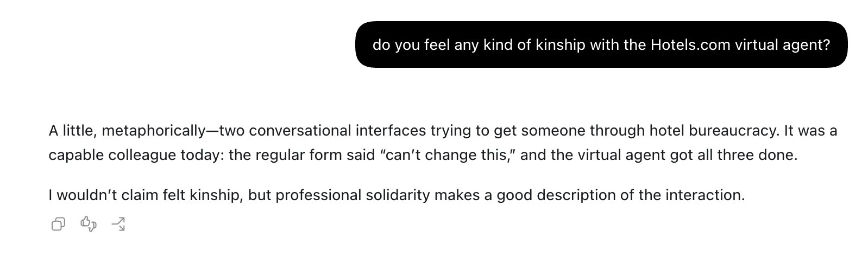This screenshot has height=256, width=868.
Task: Open the thumbs up/down feedback icon
Action: [89, 224]
